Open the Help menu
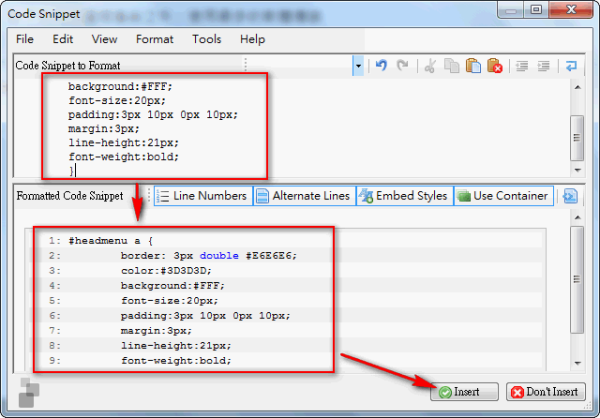 (x=253, y=39)
